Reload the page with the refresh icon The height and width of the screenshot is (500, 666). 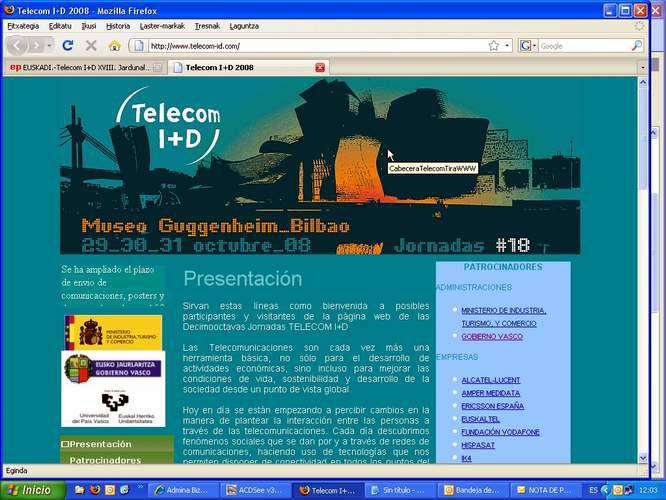(x=68, y=45)
